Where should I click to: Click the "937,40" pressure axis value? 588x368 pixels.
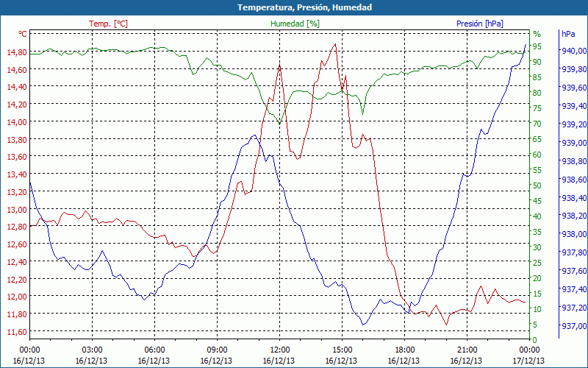coord(573,289)
